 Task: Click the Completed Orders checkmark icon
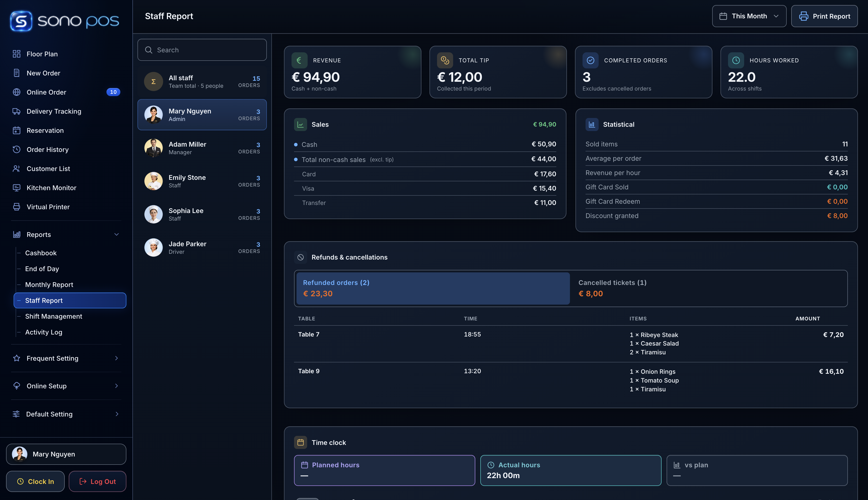(x=590, y=60)
